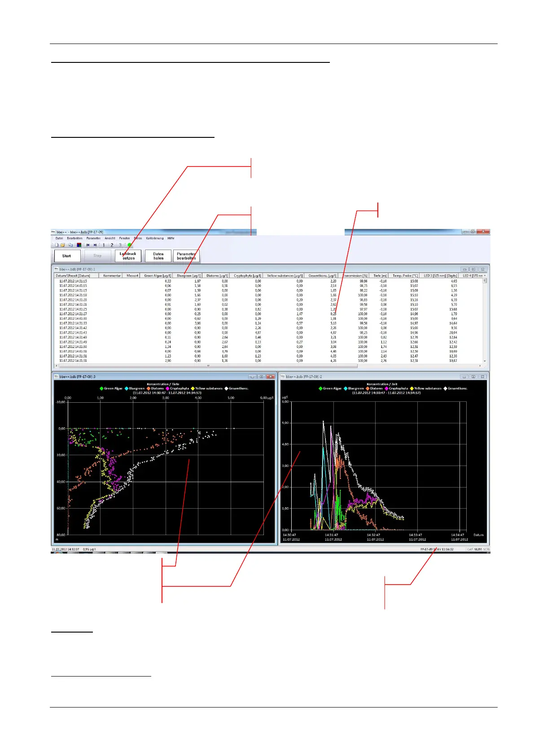Click Cryptophyta legend in time chart
The image size is (534, 756).
396,388
